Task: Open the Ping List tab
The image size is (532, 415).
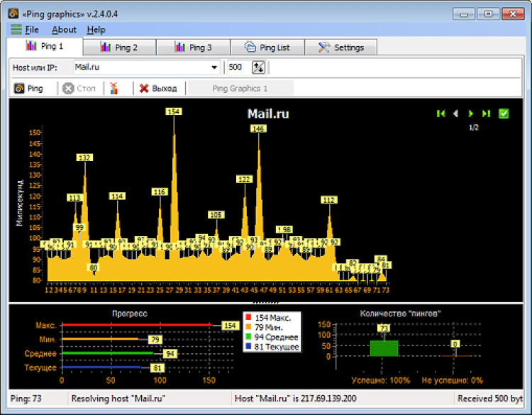Action: pos(267,48)
